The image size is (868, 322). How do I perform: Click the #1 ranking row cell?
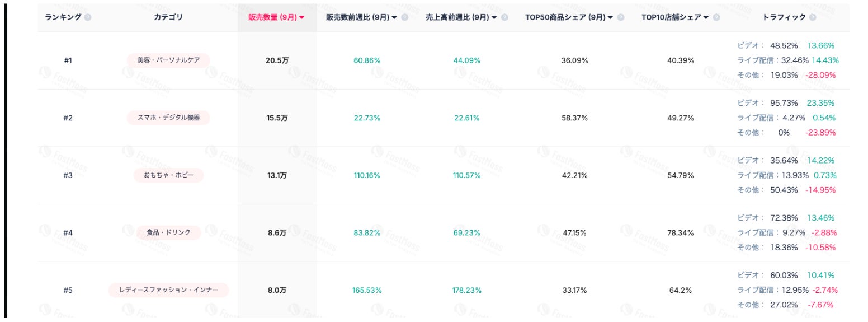click(68, 60)
